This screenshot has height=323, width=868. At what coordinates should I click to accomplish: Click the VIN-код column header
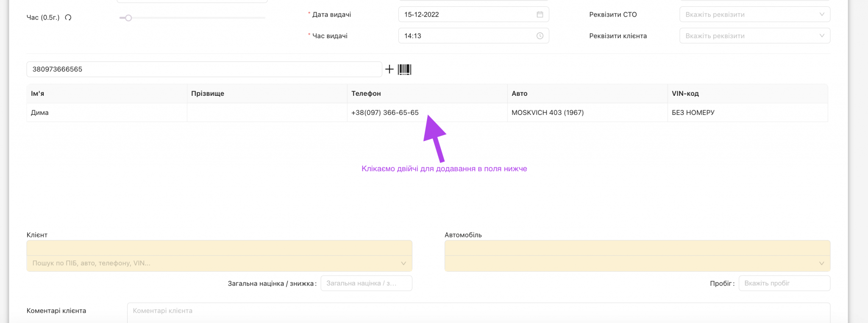(748, 94)
